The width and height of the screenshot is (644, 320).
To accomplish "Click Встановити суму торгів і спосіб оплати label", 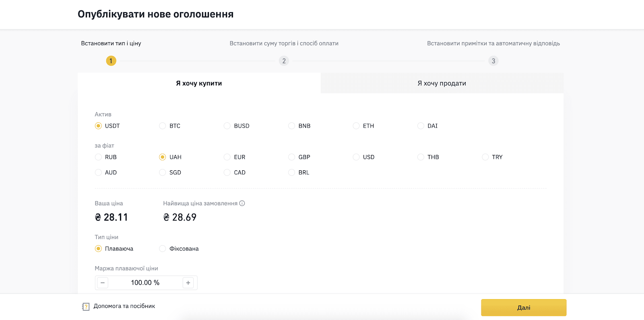I will [284, 43].
